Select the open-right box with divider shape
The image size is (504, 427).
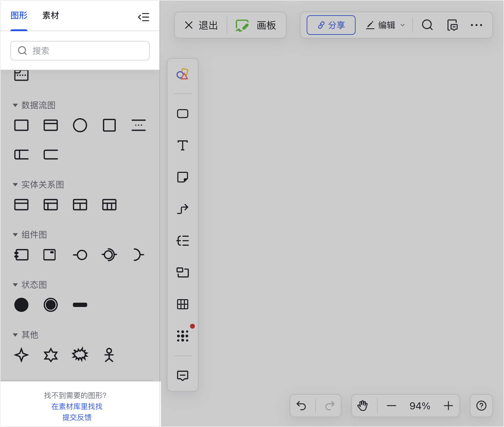coord(21,155)
